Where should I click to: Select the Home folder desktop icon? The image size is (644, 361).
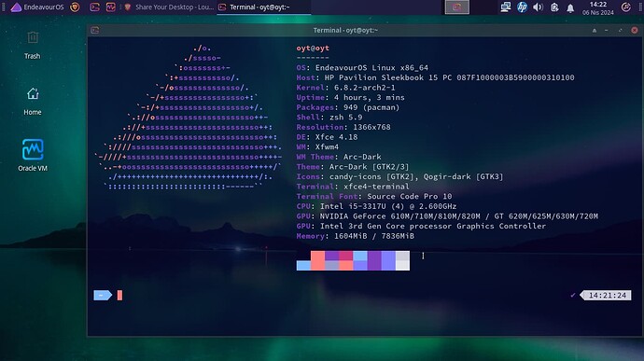pyautogui.click(x=33, y=102)
